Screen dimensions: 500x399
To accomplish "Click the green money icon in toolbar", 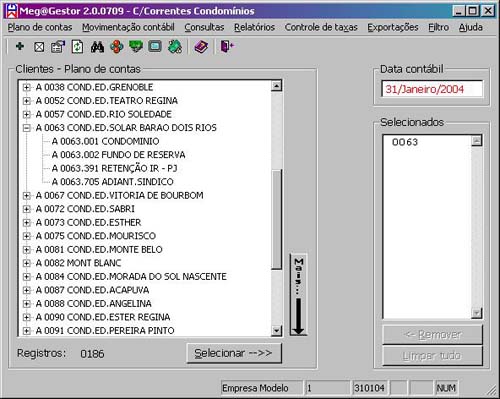I will click(136, 47).
